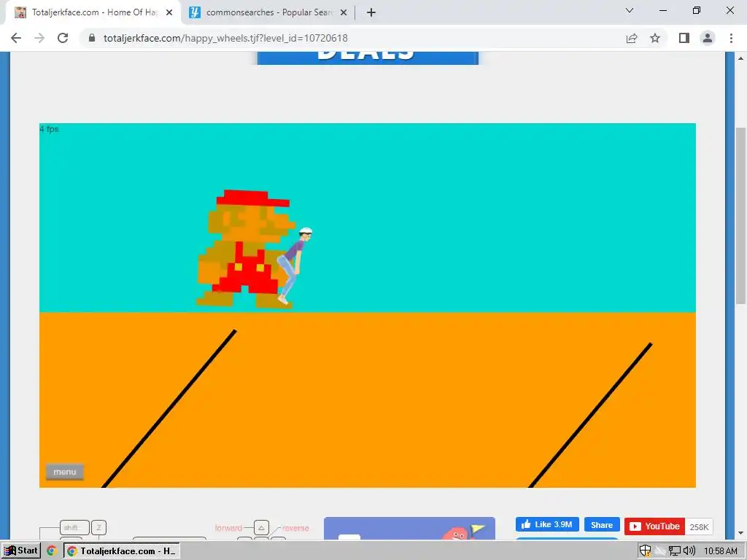Click the page vertical scrollbar thumb
Viewport: 747px width, 560px height.
pyautogui.click(x=740, y=215)
